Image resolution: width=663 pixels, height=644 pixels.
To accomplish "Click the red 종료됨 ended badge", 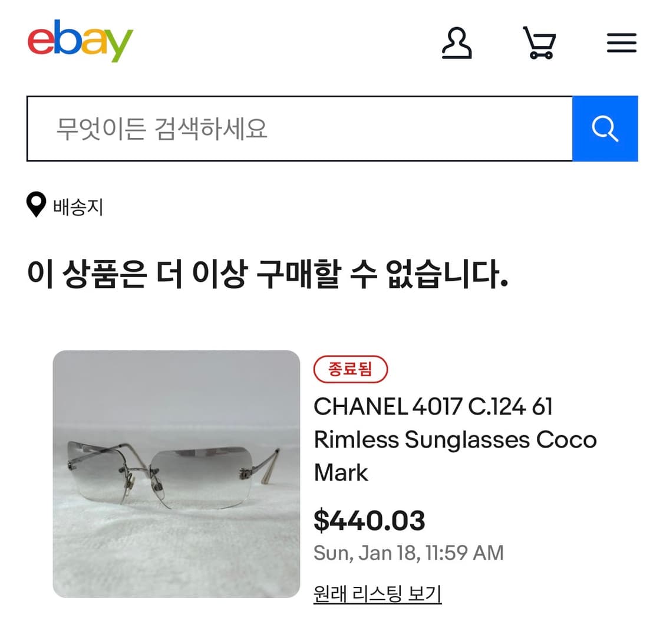I will coord(351,369).
